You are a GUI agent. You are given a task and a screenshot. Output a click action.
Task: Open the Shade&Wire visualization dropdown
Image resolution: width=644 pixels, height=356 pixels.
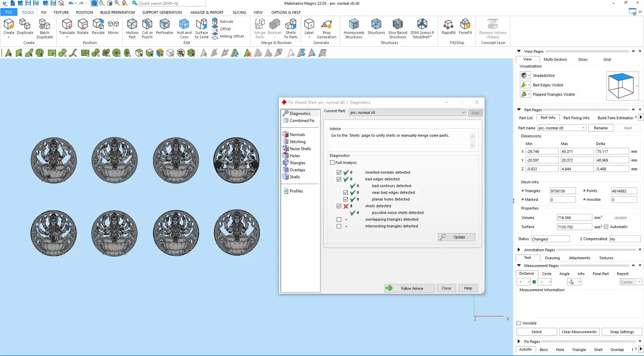pyautogui.click(x=529, y=76)
